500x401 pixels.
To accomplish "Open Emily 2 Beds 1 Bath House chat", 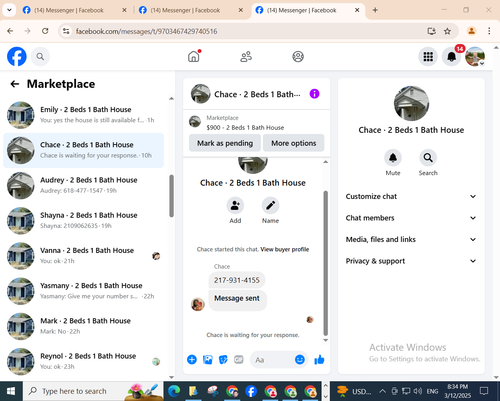I will point(83,115).
